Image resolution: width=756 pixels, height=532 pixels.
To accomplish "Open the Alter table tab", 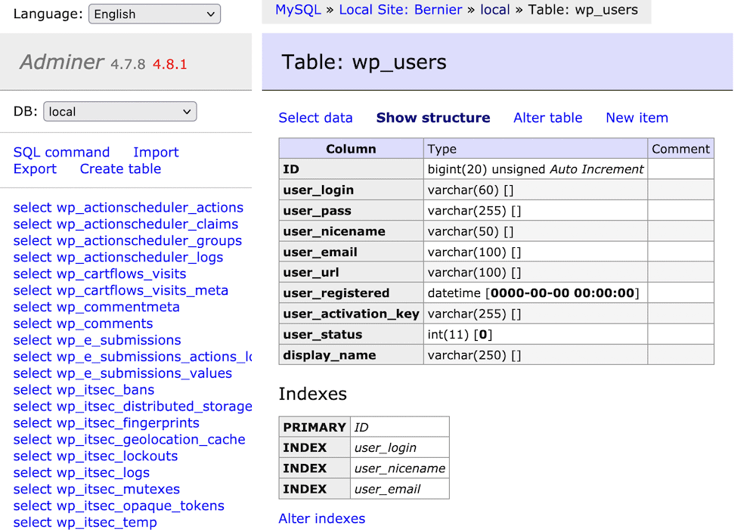I will pyautogui.click(x=547, y=117).
